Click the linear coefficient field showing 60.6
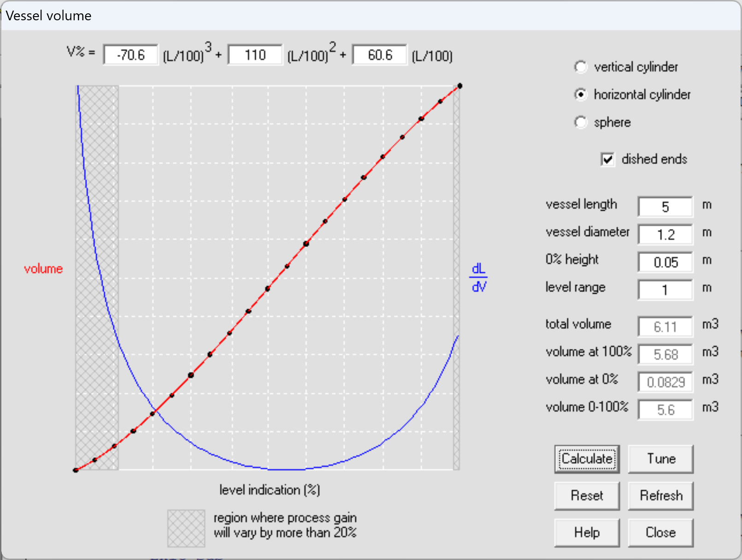The height and width of the screenshot is (560, 742). [x=380, y=55]
